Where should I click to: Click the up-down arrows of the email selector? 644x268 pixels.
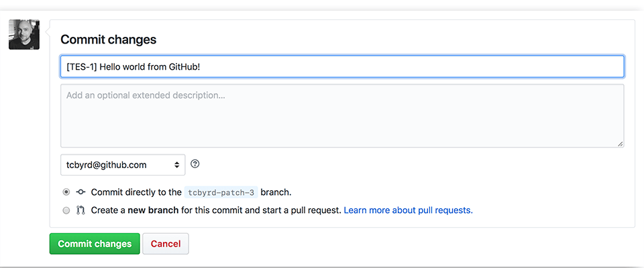point(177,165)
